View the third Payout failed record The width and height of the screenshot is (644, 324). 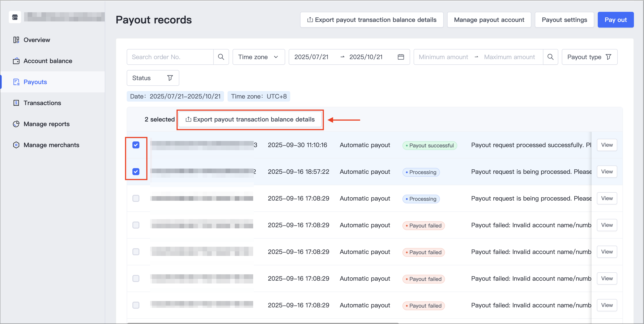pos(607,278)
